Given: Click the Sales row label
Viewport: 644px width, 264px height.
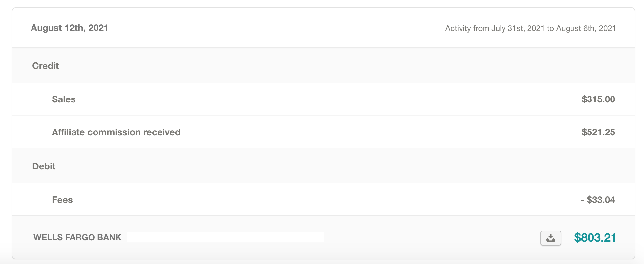Looking at the screenshot, I should [64, 99].
